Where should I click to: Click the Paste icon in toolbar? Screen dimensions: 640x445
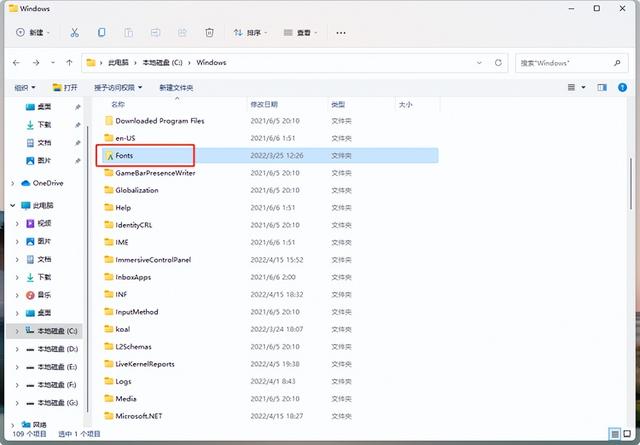click(x=129, y=33)
